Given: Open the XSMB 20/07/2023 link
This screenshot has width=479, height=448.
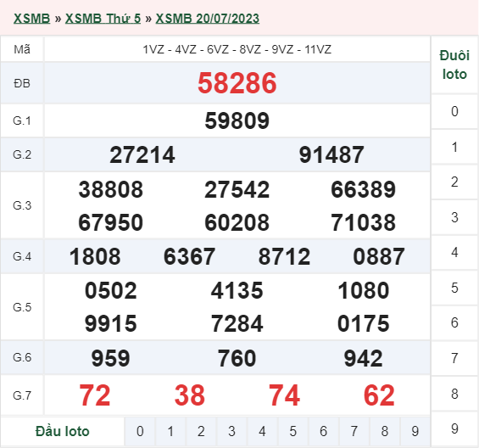Looking at the screenshot, I should tap(208, 19).
